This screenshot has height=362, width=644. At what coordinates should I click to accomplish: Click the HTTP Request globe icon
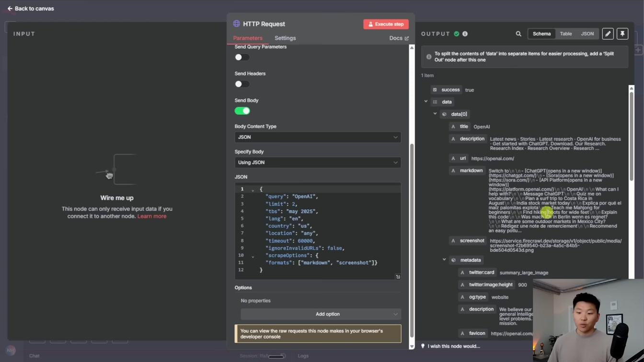pyautogui.click(x=237, y=23)
